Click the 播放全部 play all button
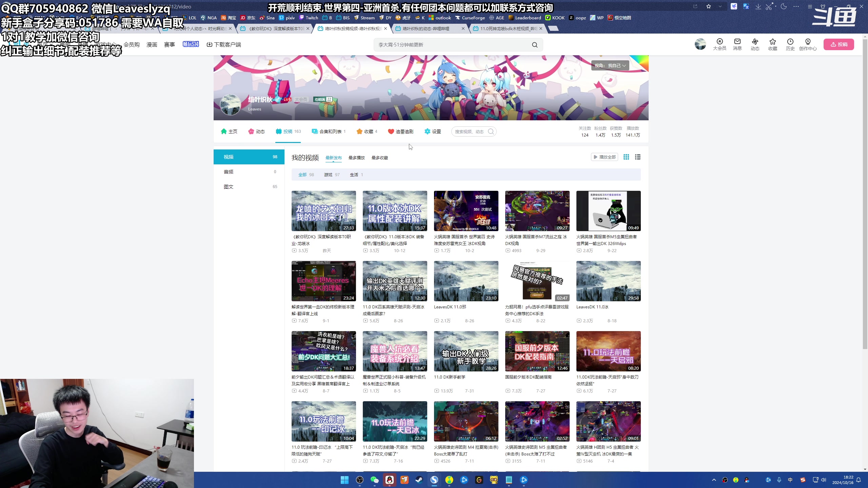This screenshot has height=488, width=868. point(605,157)
